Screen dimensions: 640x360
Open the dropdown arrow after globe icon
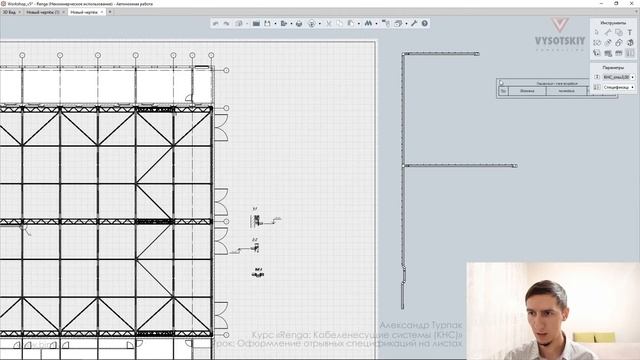[x=320, y=24]
